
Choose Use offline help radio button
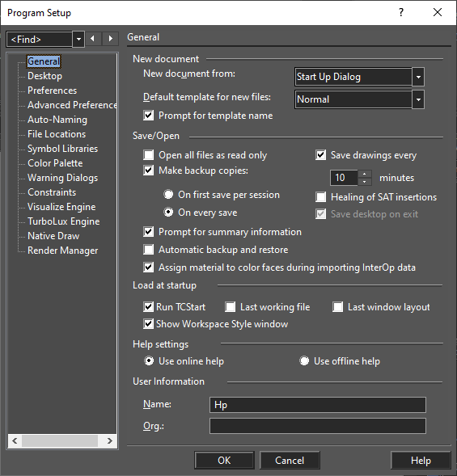pos(304,360)
